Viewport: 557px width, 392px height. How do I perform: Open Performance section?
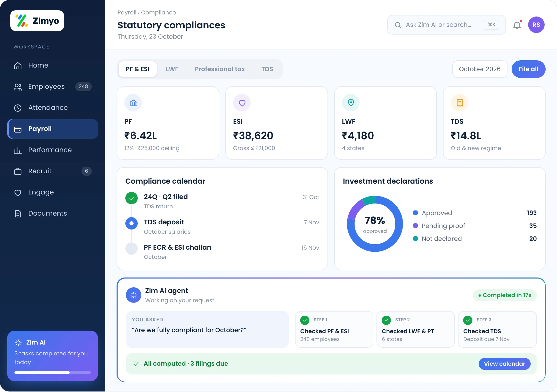53,150
